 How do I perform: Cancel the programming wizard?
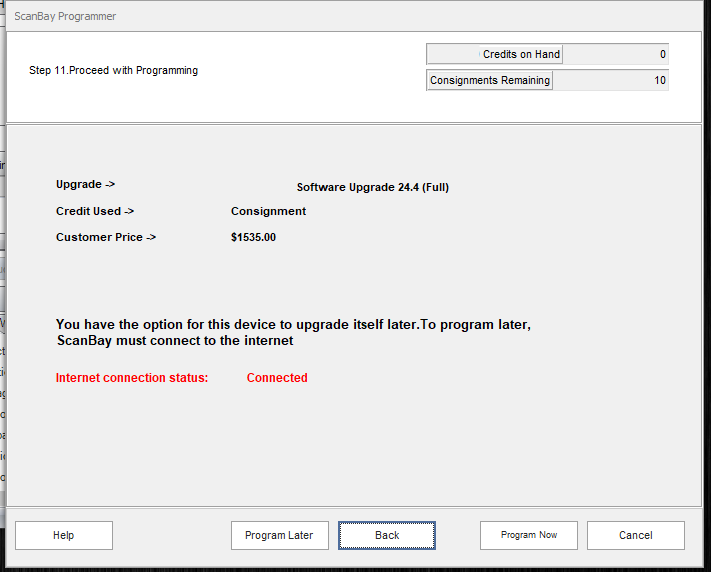[x=635, y=535]
